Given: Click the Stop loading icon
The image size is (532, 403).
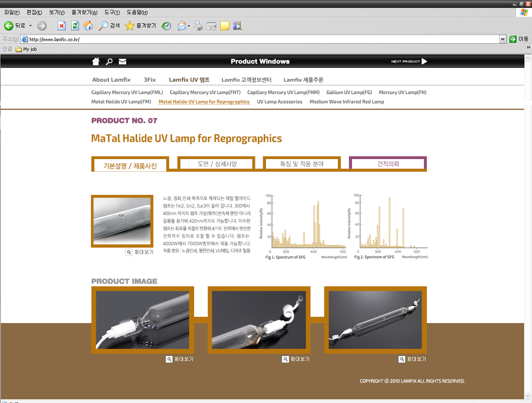Looking at the screenshot, I should (x=62, y=26).
